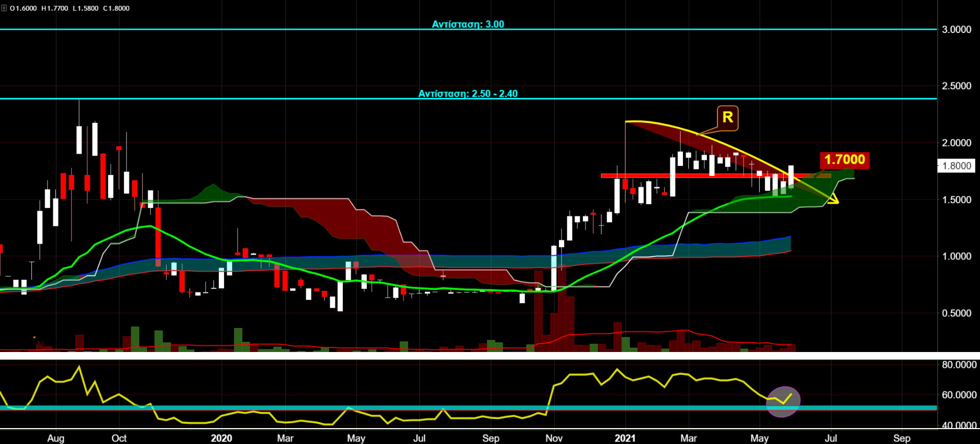Click the 1.0000 price axis label

[957, 256]
